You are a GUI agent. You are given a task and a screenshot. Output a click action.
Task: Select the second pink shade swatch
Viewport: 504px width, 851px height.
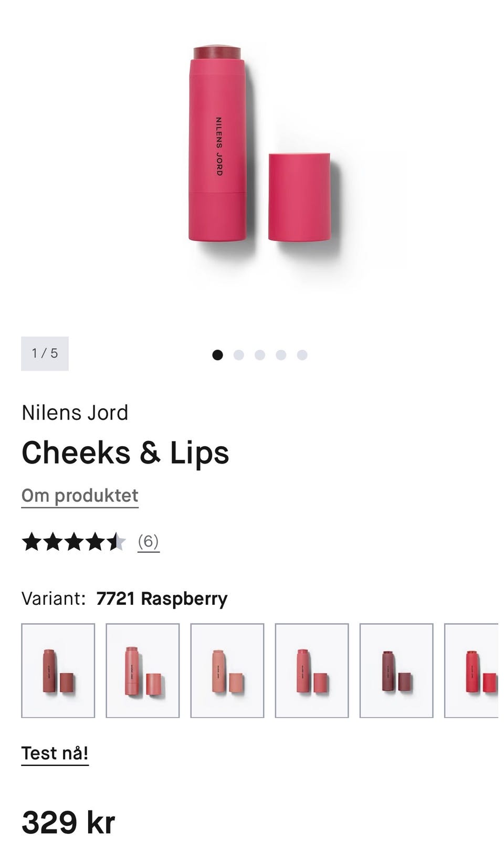click(x=143, y=670)
